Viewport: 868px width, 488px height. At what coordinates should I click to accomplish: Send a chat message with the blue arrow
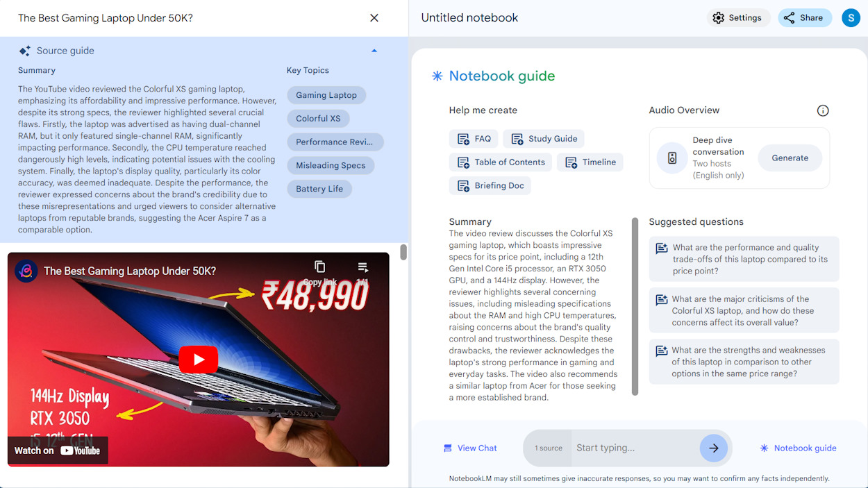[x=714, y=448]
